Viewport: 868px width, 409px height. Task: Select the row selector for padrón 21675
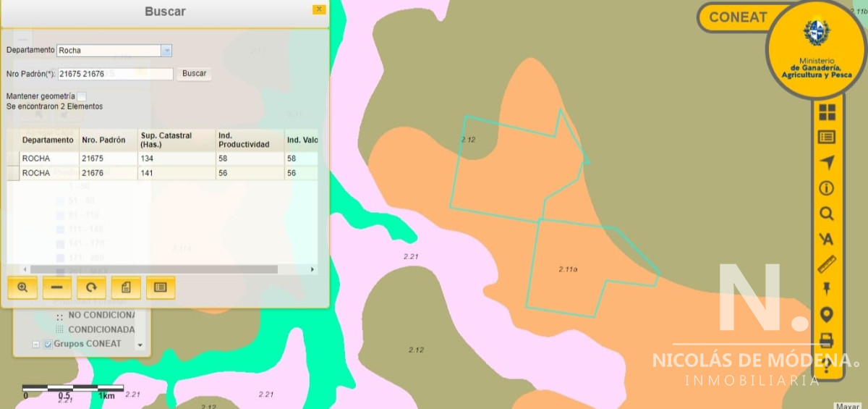[13, 159]
